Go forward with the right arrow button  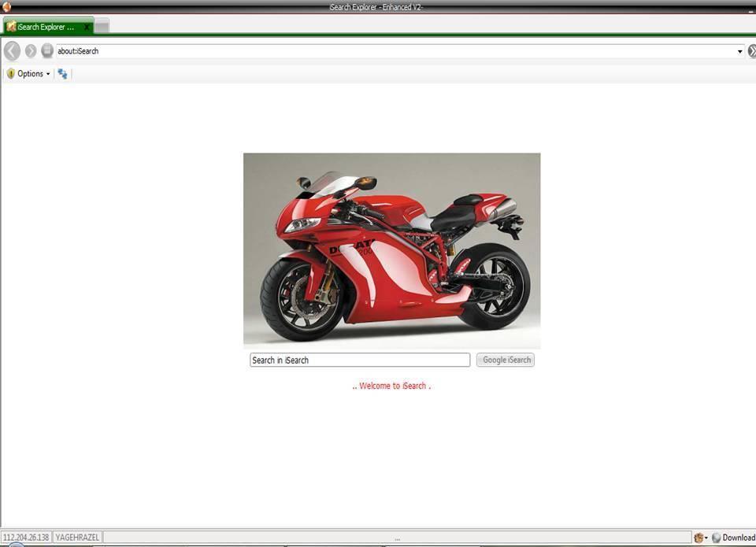coord(31,50)
